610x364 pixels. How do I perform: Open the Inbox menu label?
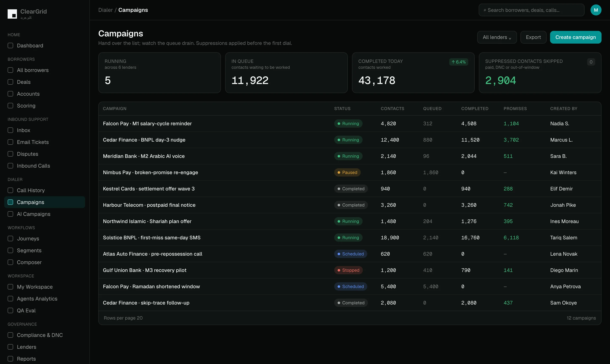[24, 130]
